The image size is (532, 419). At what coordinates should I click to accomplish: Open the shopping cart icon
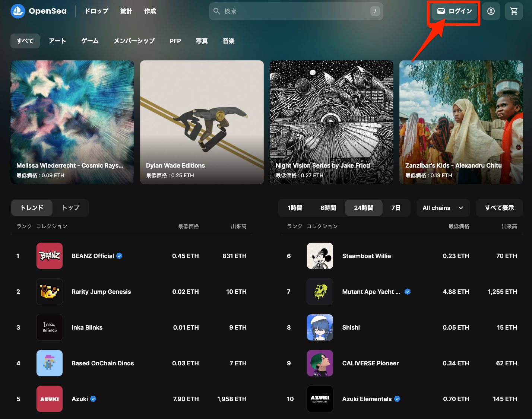(x=514, y=11)
